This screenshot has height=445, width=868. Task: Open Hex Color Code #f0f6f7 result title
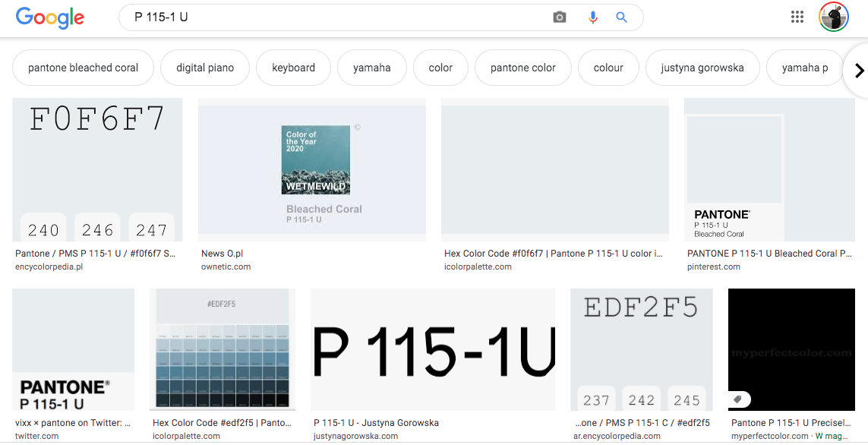(x=554, y=254)
